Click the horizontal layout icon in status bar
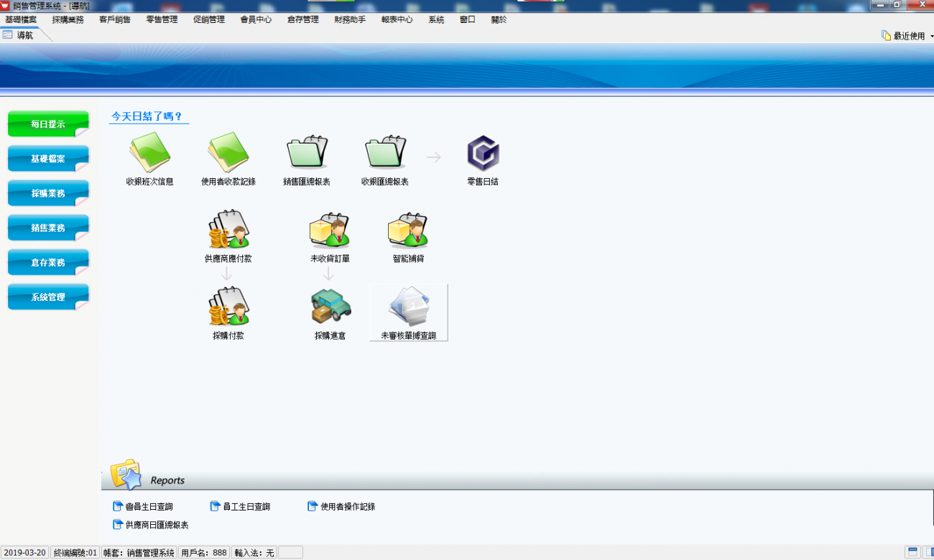 912,552
